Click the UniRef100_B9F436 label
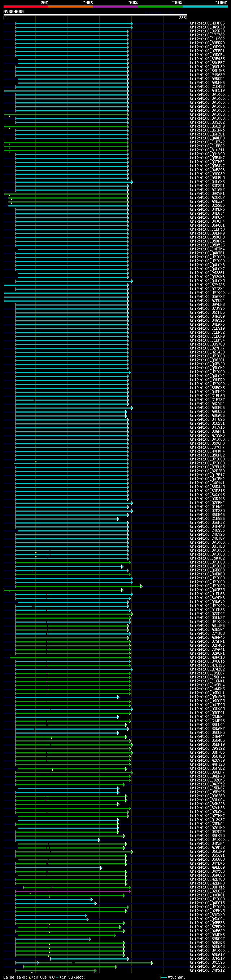 tap(208, 59)
